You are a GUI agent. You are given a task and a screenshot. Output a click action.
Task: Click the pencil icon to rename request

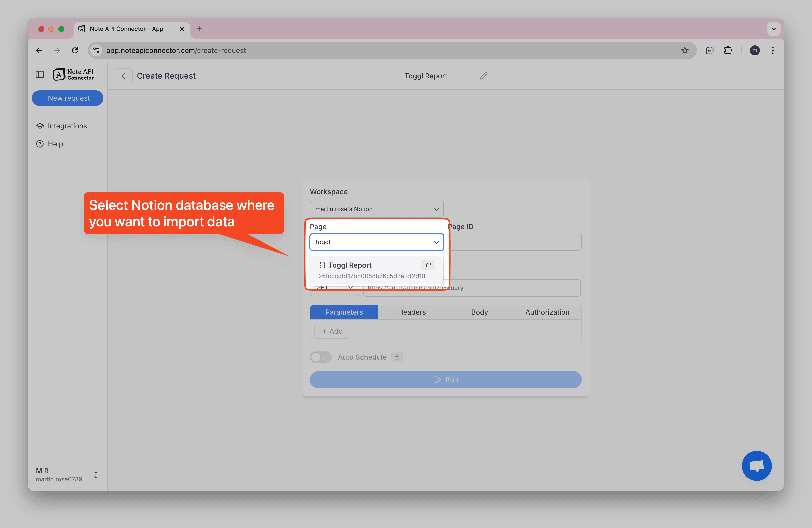(x=483, y=76)
